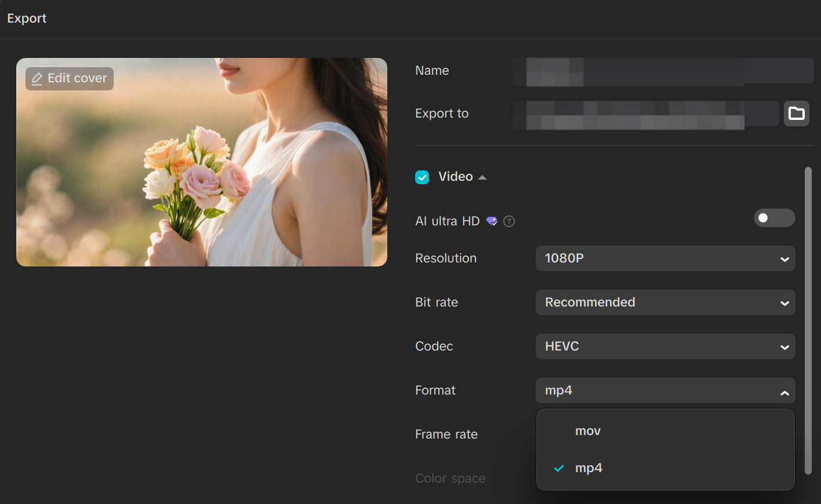
Task: Open the Resolution selector showing 1080P
Action: coord(665,258)
